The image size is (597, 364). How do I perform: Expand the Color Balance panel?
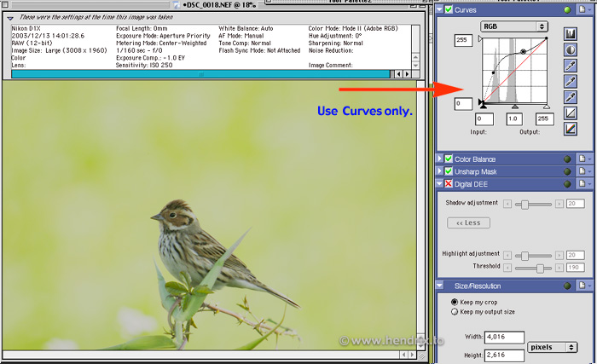tap(440, 159)
